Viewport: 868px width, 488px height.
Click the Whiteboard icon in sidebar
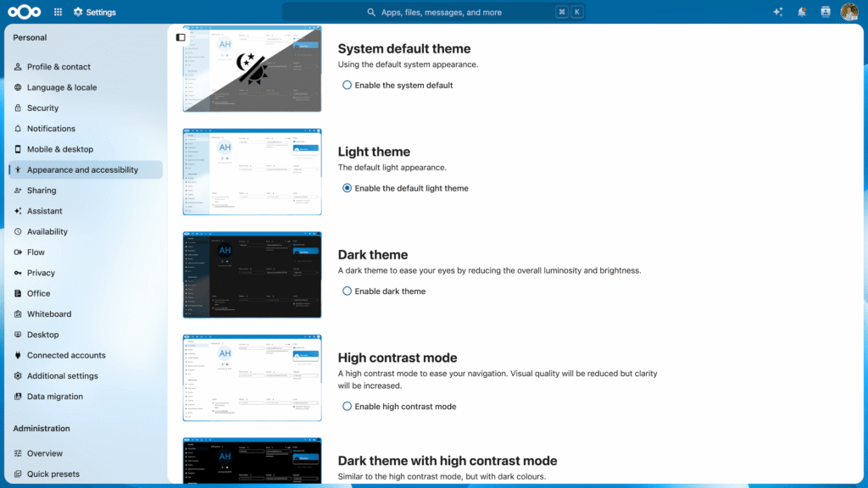[x=18, y=313]
